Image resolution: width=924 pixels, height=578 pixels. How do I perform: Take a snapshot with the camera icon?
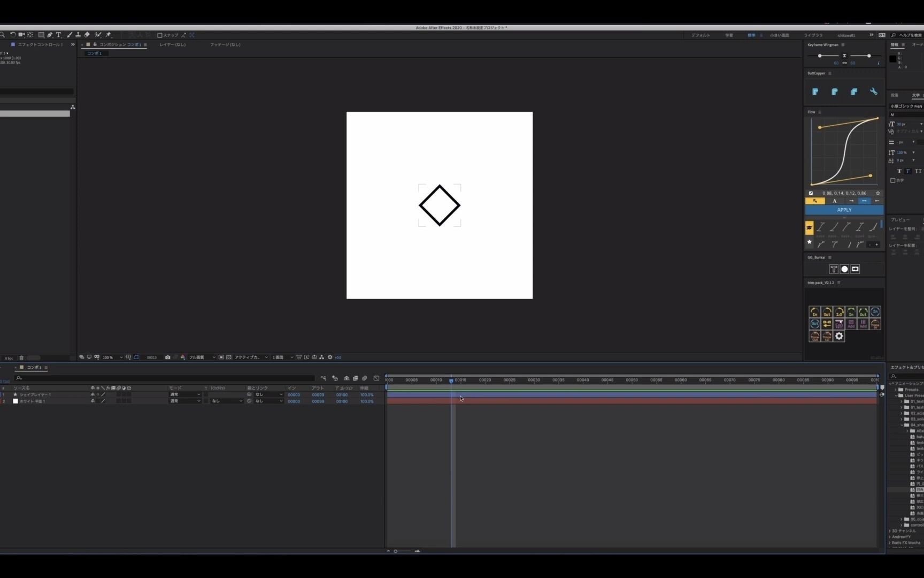pos(167,358)
